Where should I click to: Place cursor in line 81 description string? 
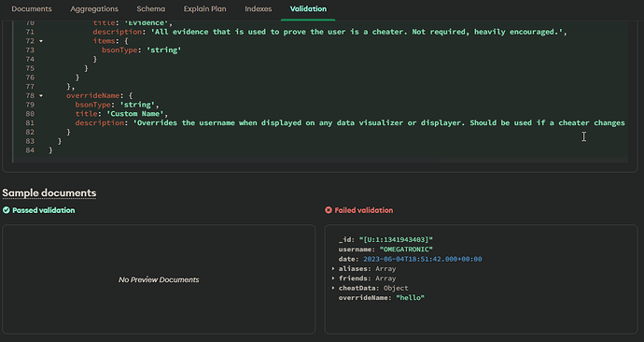tap(379, 123)
